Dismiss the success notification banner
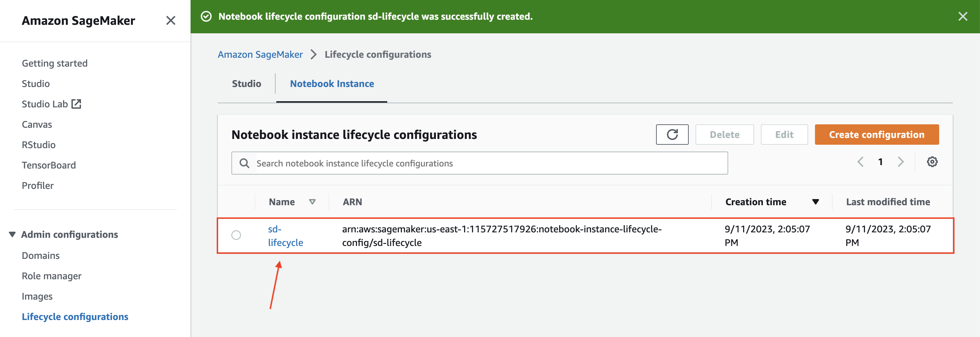 963,16
